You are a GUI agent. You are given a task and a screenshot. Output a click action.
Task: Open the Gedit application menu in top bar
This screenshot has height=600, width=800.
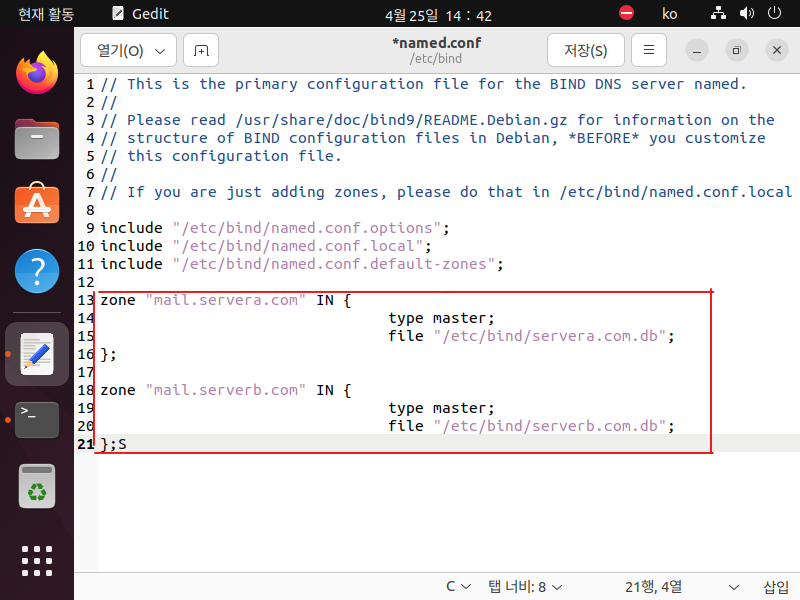click(140, 14)
